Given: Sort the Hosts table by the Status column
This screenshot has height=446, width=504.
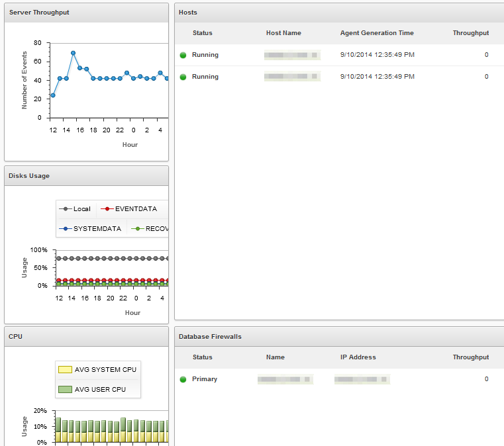Looking at the screenshot, I should 203,32.
